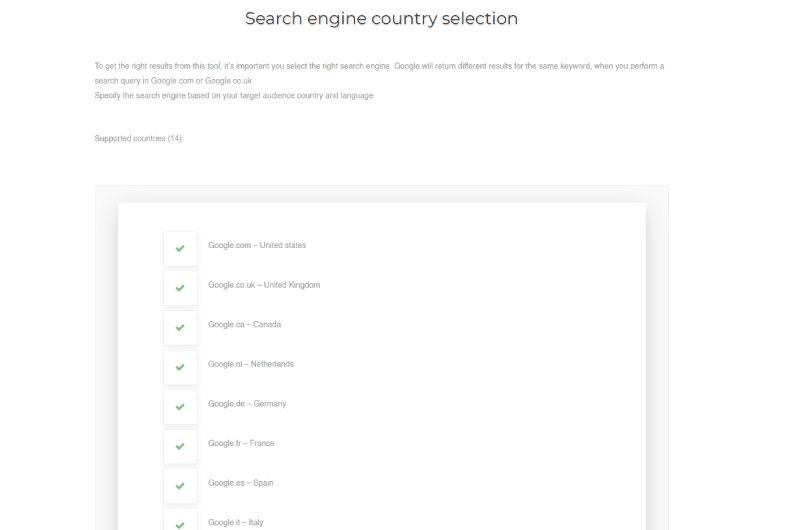Click the checkmark box beside Google.de Germany
This screenshot has height=530, width=800.
point(180,407)
